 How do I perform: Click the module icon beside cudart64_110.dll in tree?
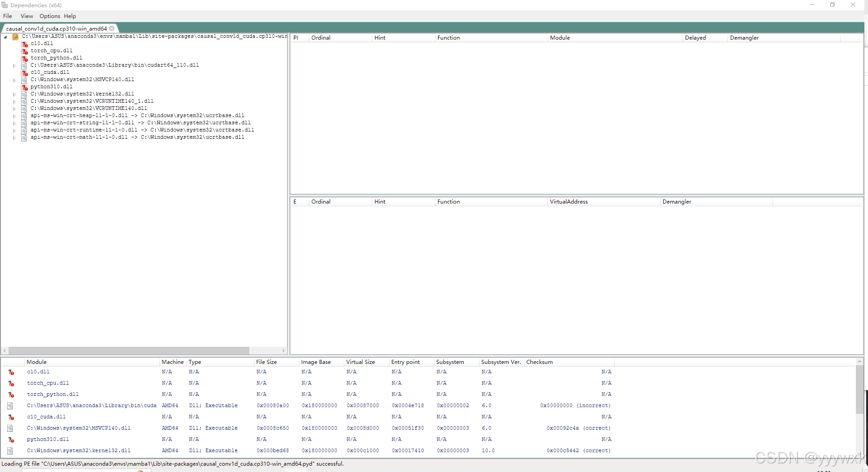pyautogui.click(x=24, y=66)
